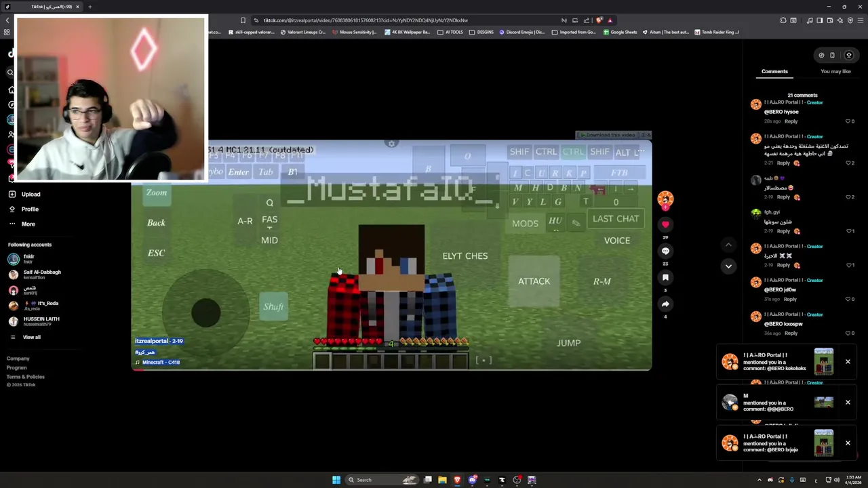
Task: Show hidden system tray icons chevron
Action: tap(759, 480)
